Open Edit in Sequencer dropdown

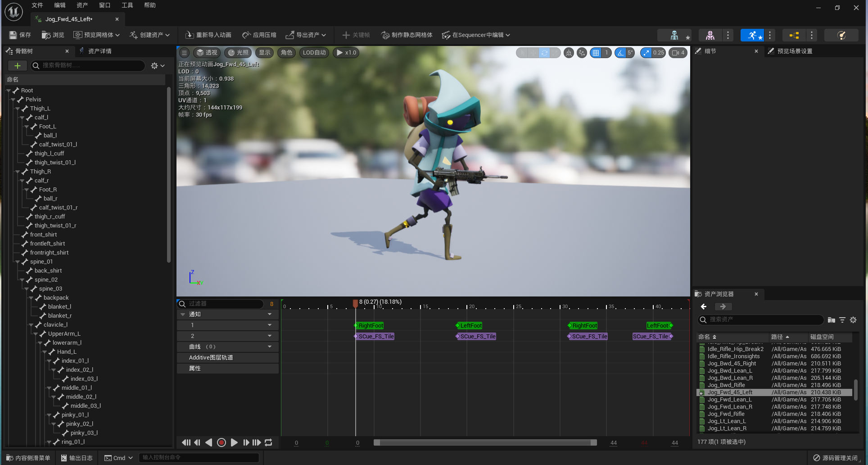pos(476,35)
